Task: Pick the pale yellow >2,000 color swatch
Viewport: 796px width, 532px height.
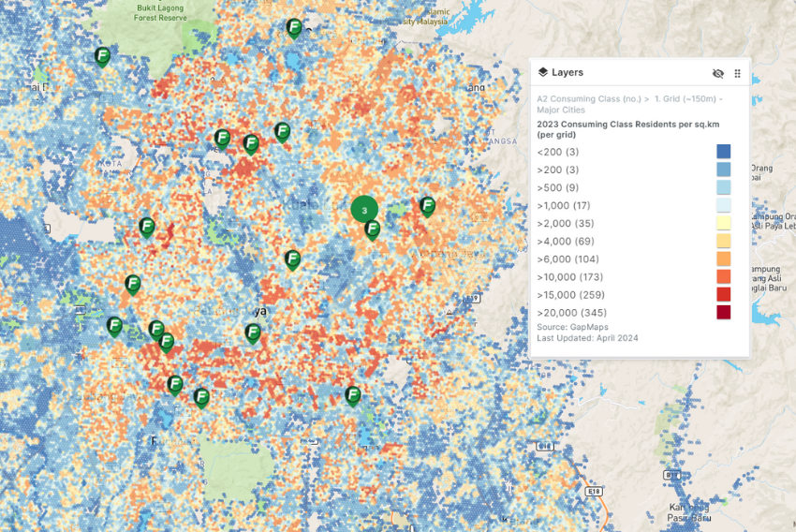Action: point(723,224)
